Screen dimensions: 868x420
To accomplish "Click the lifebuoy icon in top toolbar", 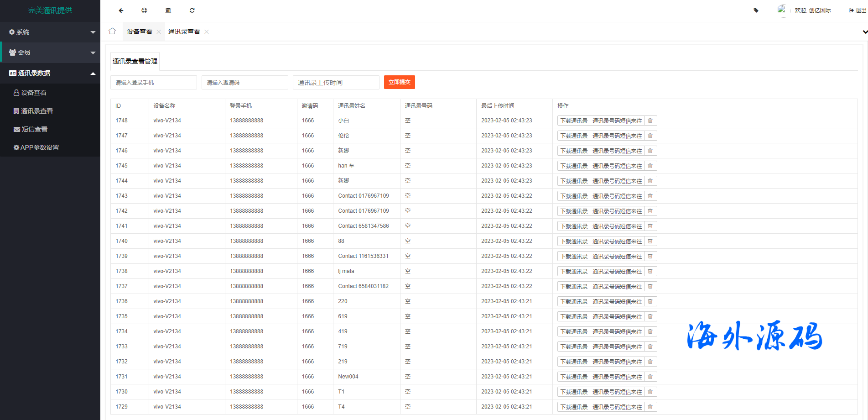I will pyautogui.click(x=144, y=10).
